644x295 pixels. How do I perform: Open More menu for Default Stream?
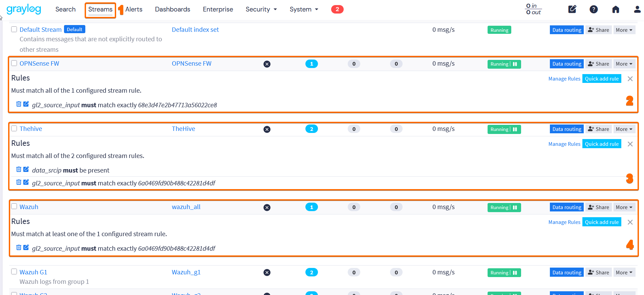[624, 30]
